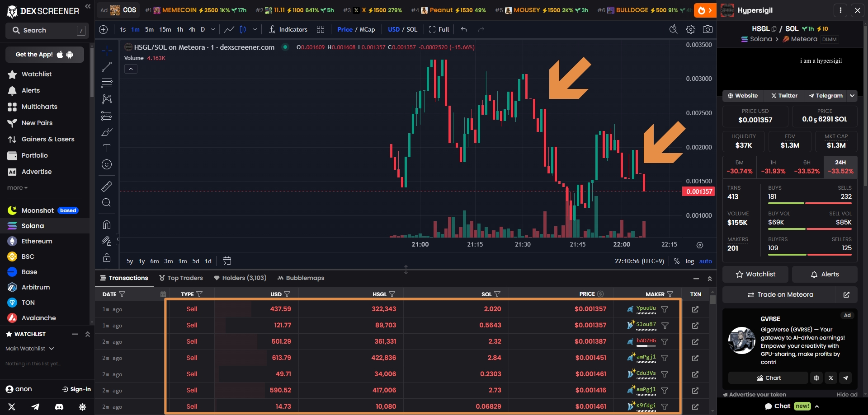Open the date calendar filter icon
This screenshot has width=868, height=415.
pyautogui.click(x=163, y=294)
